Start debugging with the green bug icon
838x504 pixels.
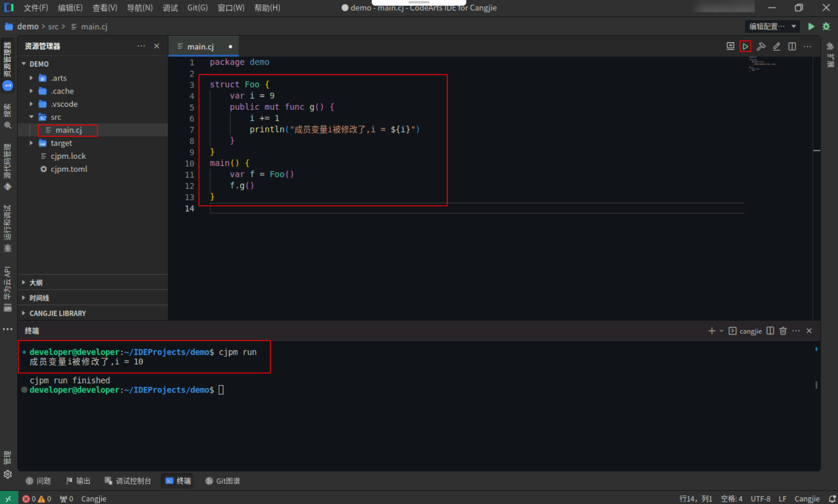point(826,27)
